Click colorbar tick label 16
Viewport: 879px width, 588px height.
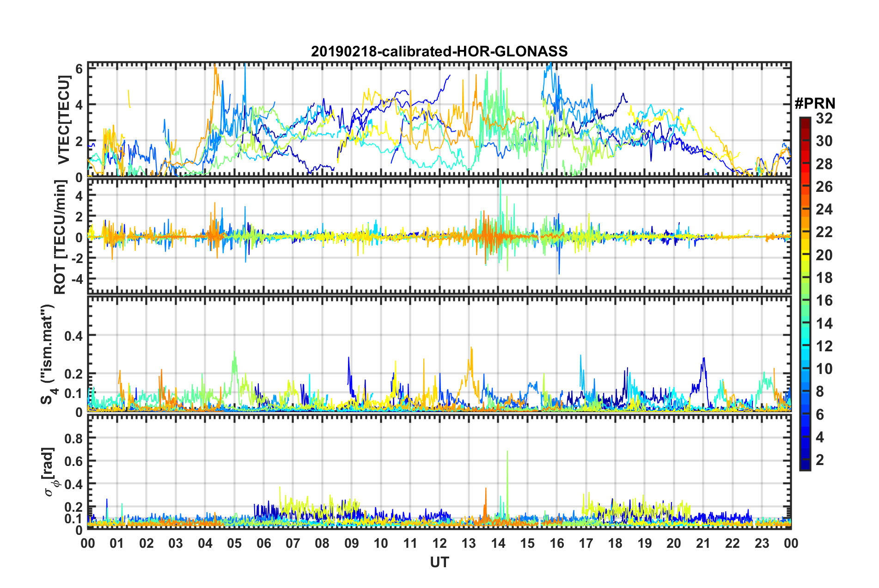(824, 300)
